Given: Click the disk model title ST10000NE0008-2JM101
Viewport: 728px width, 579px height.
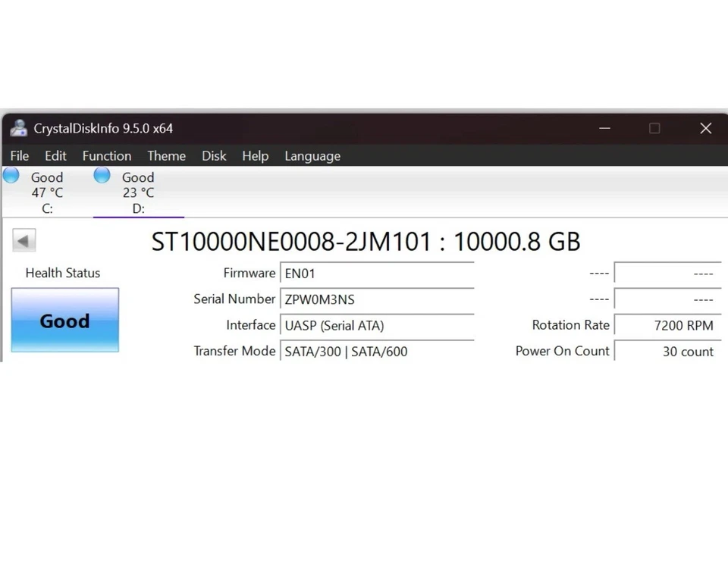Looking at the screenshot, I should pyautogui.click(x=291, y=242).
